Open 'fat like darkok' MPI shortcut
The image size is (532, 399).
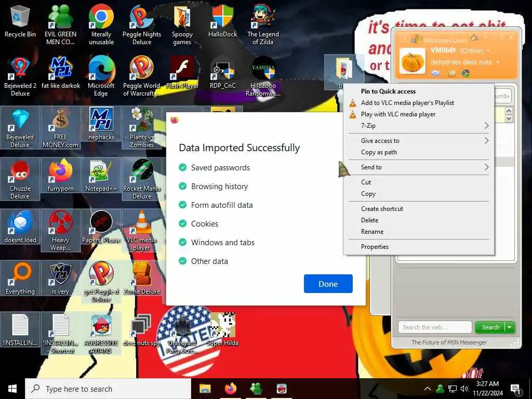click(x=60, y=73)
